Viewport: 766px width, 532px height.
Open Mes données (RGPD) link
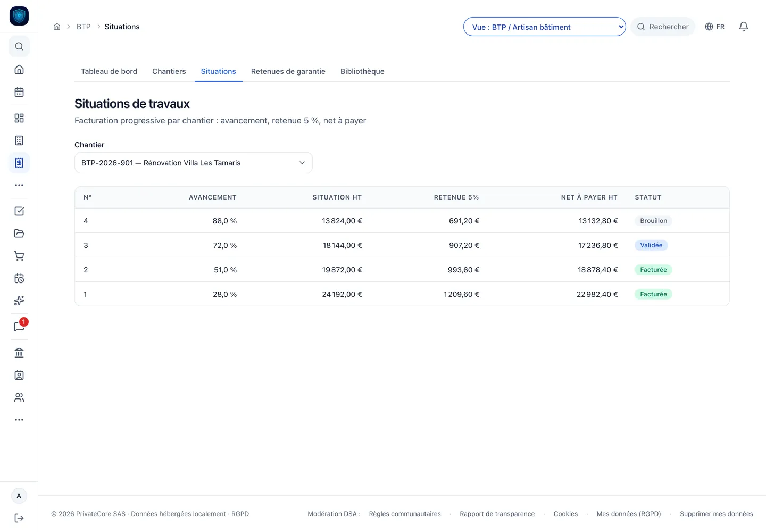coord(629,514)
